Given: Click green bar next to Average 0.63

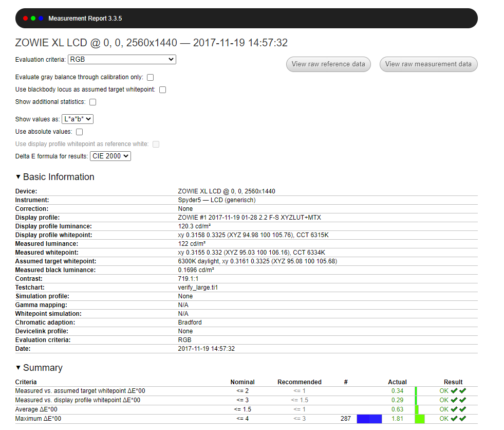Looking at the screenshot, I should (417, 409).
